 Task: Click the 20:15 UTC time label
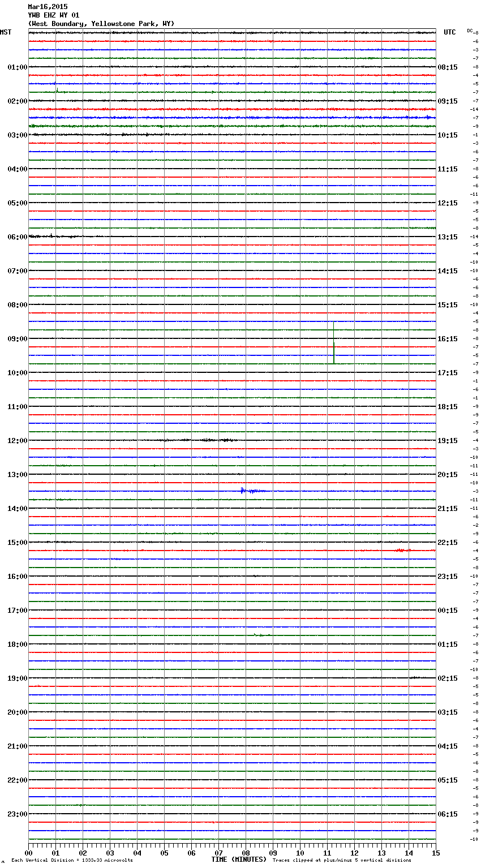448,475
